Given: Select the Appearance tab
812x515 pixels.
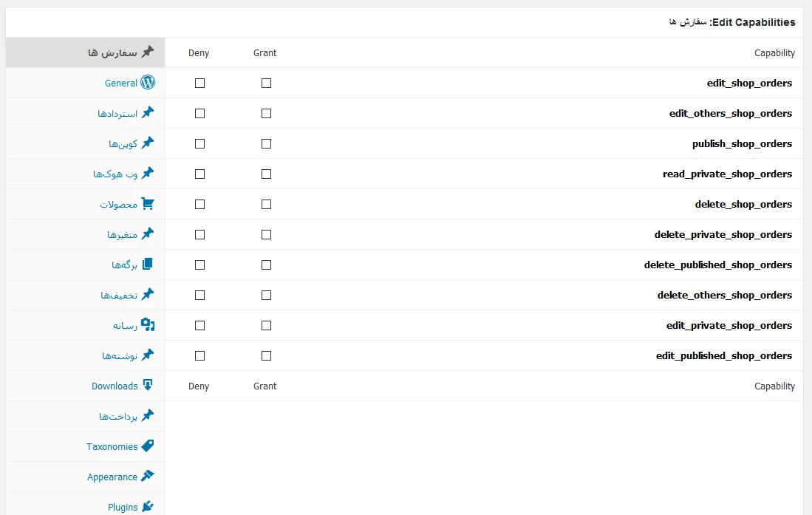Looking at the screenshot, I should [86, 477].
